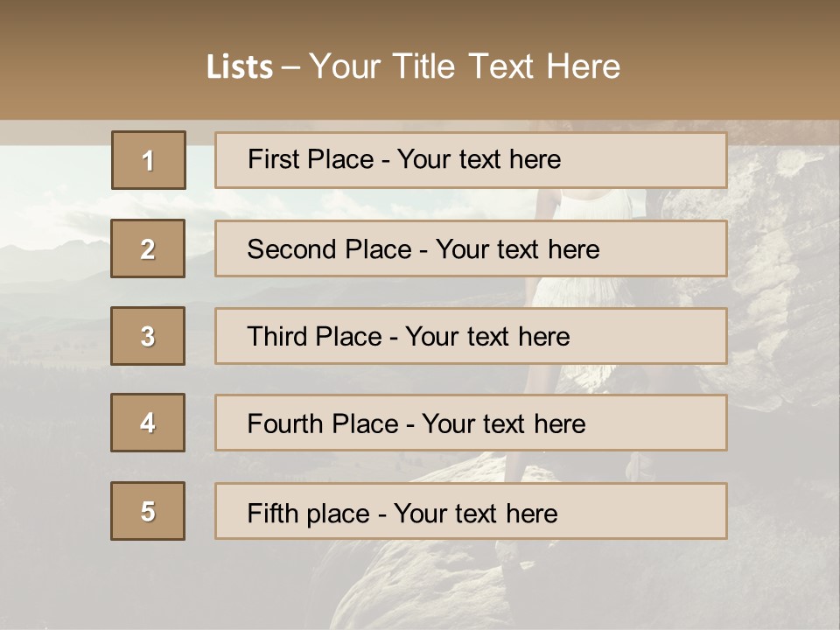The height and width of the screenshot is (630, 840).
Task: Select the "First Place" text bar
Action: [471, 160]
